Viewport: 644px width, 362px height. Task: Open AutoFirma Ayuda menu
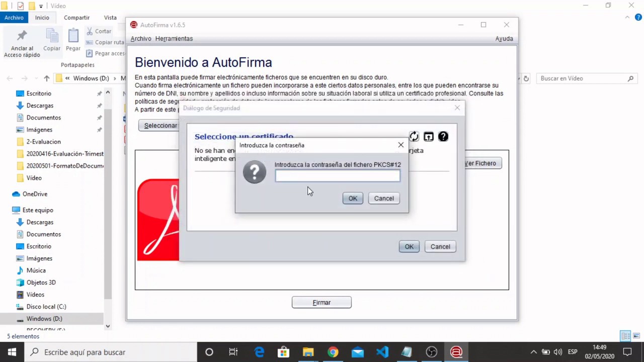pos(504,39)
